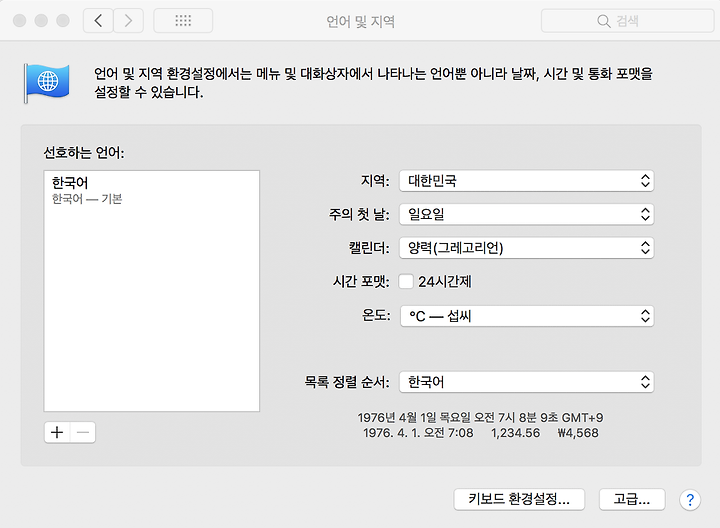Click the sample number text 1,234.56
Image resolution: width=720 pixels, height=528 pixels.
tap(515, 433)
